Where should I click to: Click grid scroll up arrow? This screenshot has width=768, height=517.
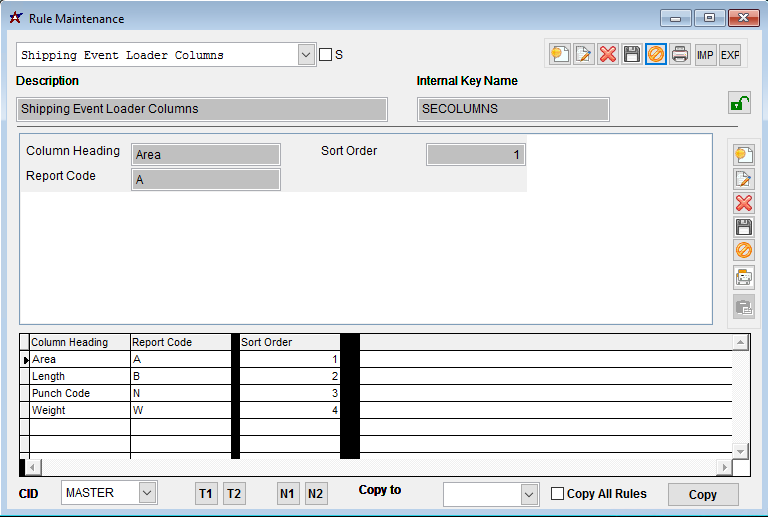(740, 342)
